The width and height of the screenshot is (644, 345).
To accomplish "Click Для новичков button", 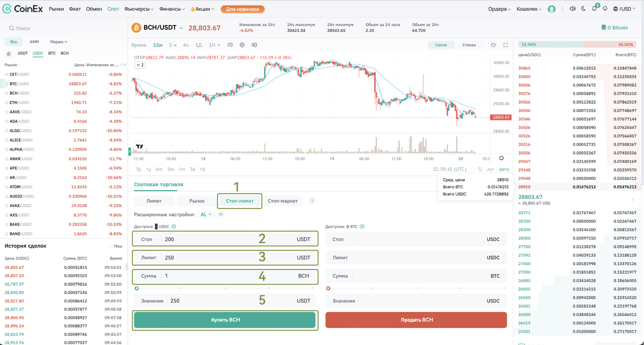I will 242,9.
